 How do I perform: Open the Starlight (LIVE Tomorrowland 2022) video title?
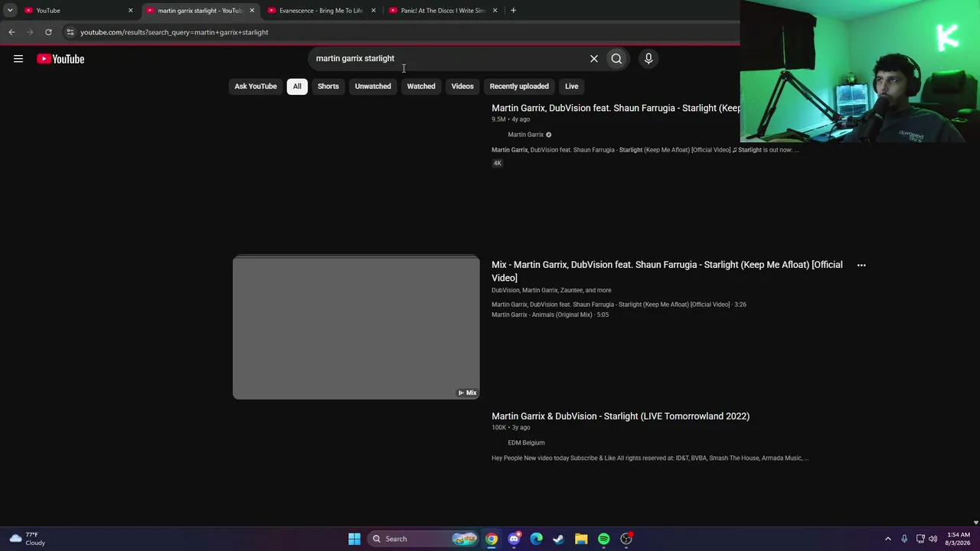(x=620, y=416)
